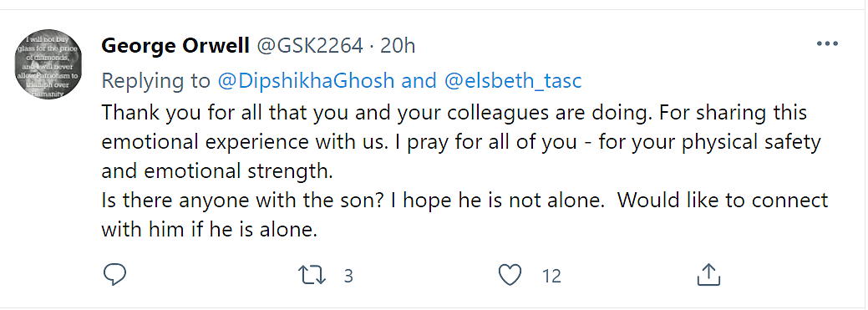Open George Orwell display name profile
This screenshot has height=310, width=868.
175,46
